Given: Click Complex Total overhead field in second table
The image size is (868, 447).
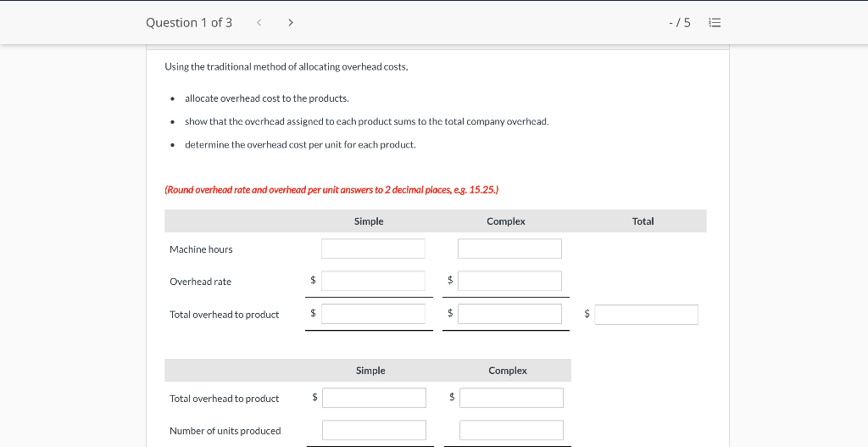Looking at the screenshot, I should (x=511, y=398).
